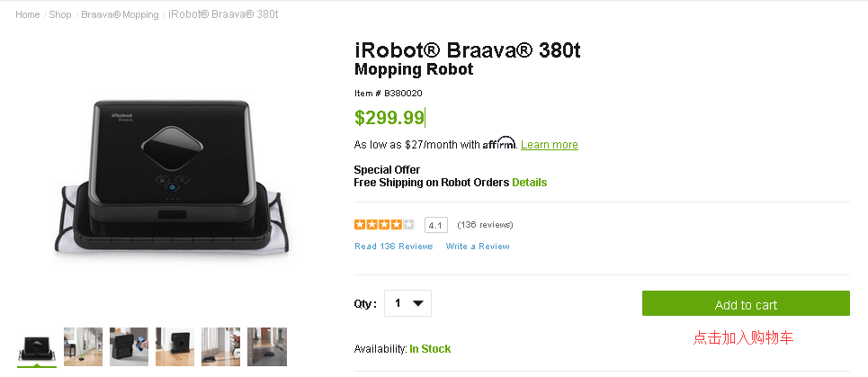Viewport: 868px width, 377px height.
Task: Select second thumbnail showing hallway floor
Action: click(x=84, y=346)
